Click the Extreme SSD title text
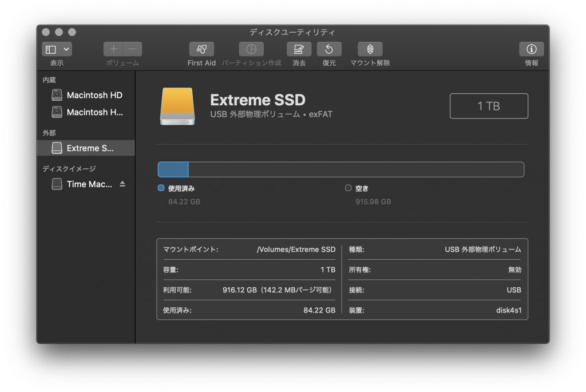The width and height of the screenshot is (586, 392). pos(258,100)
